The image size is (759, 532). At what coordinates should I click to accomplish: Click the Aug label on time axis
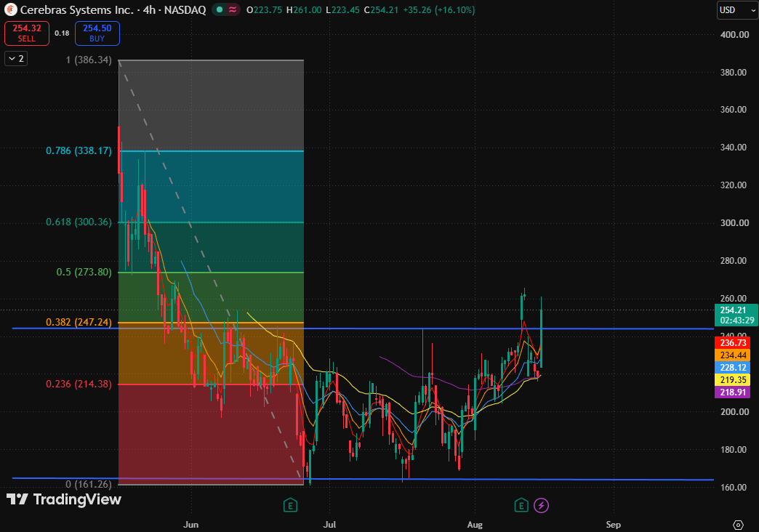point(475,525)
